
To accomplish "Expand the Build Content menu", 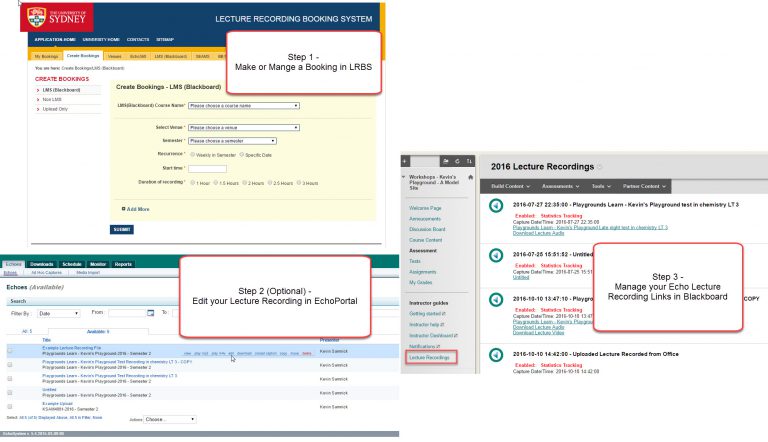I will pyautogui.click(x=510, y=186).
